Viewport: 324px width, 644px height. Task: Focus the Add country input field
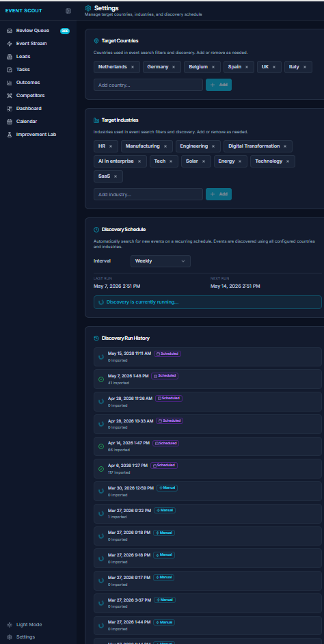[x=148, y=85]
